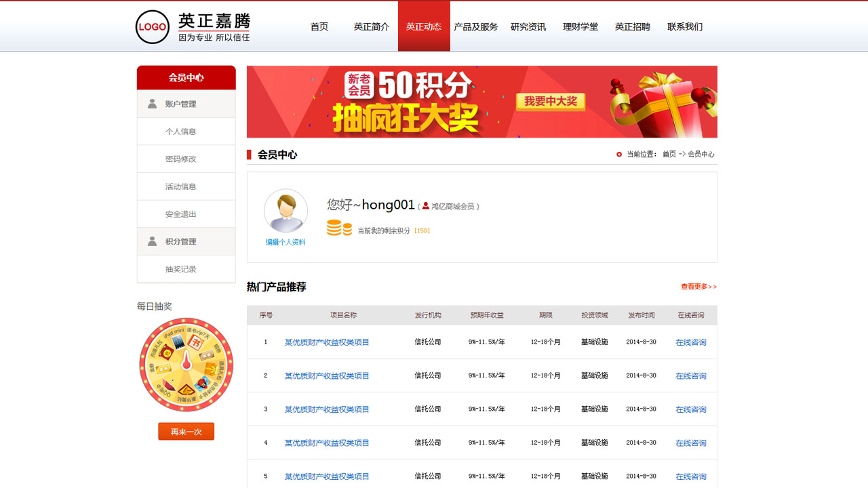Click the account management person icon
This screenshot has height=488, width=868.
152,104
